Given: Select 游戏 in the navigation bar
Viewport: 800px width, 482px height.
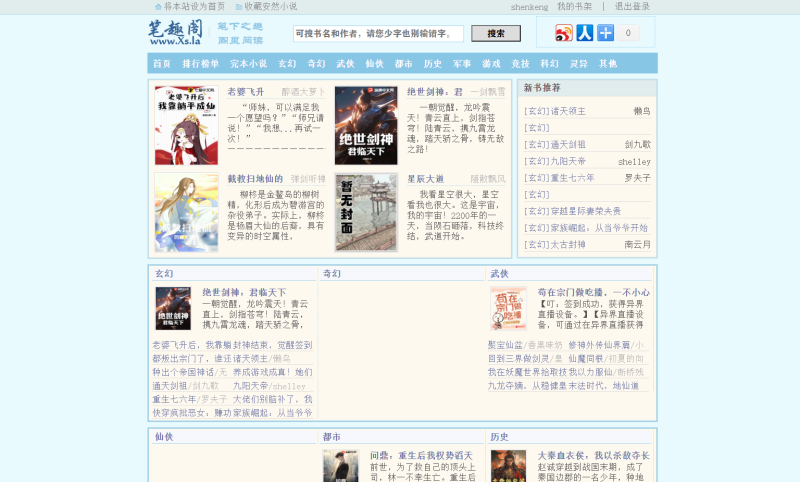Looking at the screenshot, I should 491,64.
